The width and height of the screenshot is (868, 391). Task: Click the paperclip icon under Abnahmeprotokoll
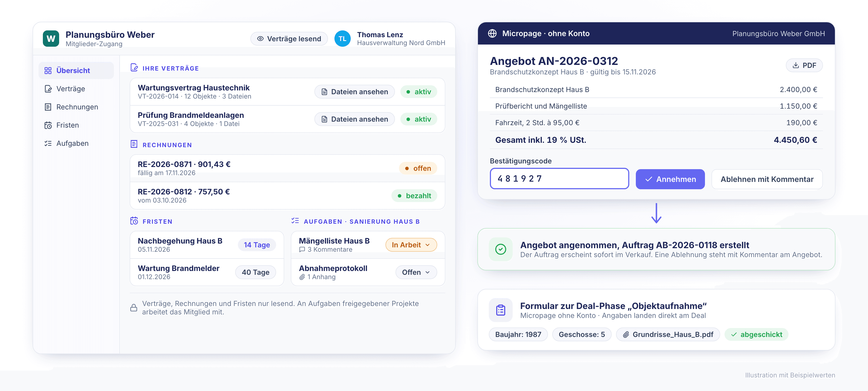point(302,277)
